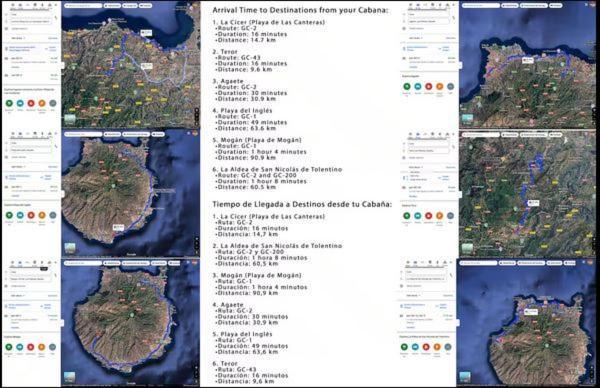Click route time label on Teror map

click(533, 203)
